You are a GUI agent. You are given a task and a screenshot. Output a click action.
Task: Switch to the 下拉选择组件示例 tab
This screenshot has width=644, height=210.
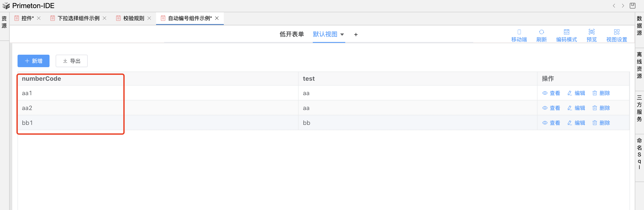click(78, 18)
